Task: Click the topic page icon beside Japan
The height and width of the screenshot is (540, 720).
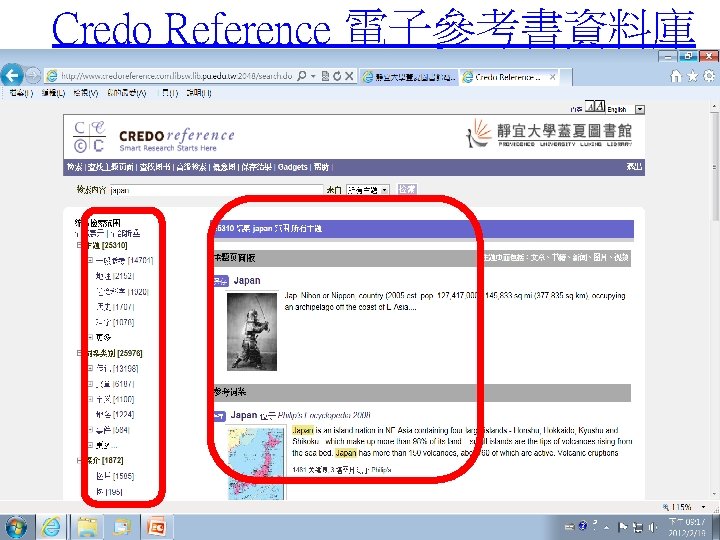Action: 220,281
